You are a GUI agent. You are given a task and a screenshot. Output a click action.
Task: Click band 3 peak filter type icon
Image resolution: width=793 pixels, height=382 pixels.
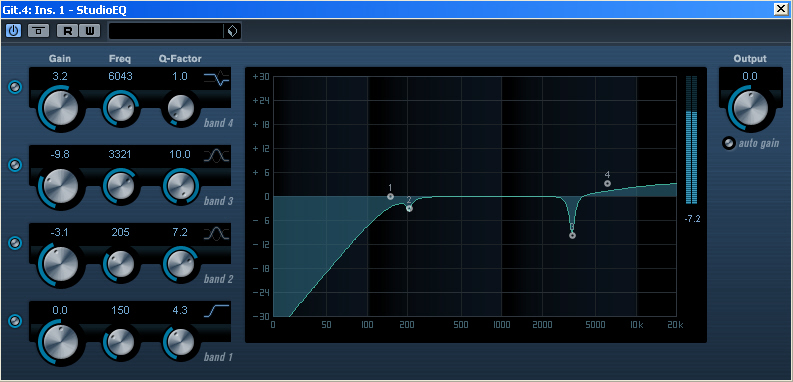[216, 156]
